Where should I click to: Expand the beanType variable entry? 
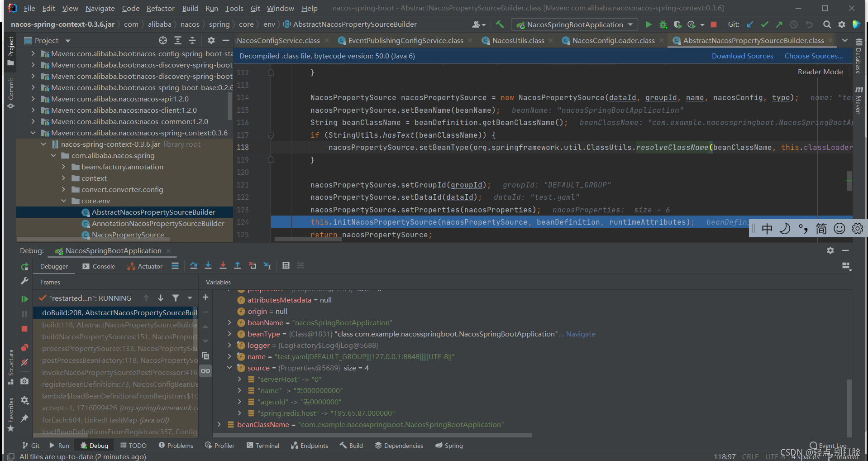coord(229,334)
